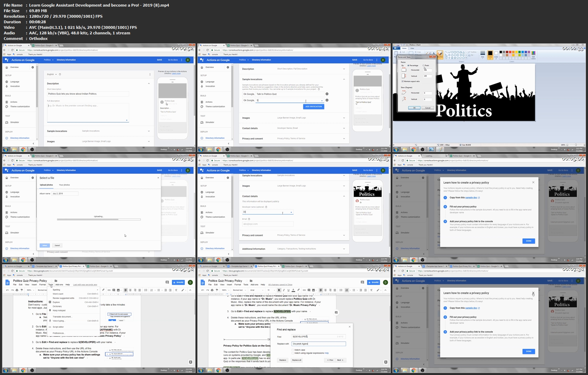Remove 'Talk to Politics Quiz' invocation minus icon
Image resolution: width=588 pixels, height=375 pixels.
point(327,94)
